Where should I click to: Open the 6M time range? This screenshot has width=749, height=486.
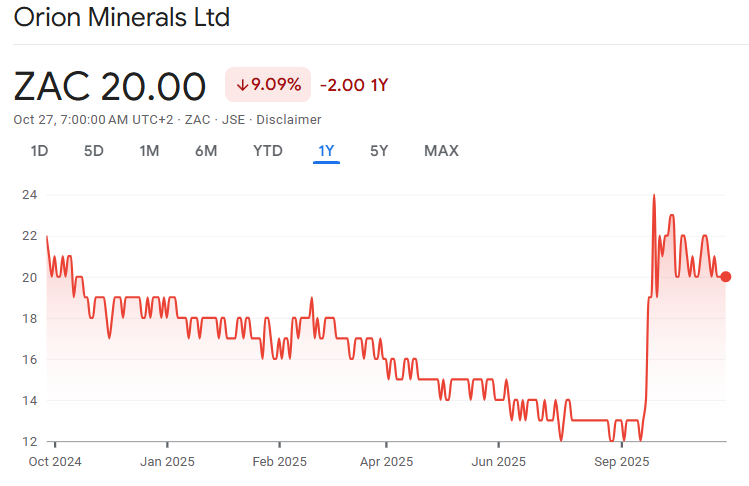point(206,151)
